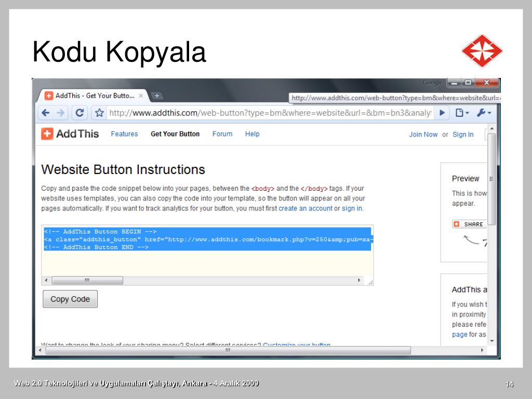Minimize the browser window

[454, 83]
